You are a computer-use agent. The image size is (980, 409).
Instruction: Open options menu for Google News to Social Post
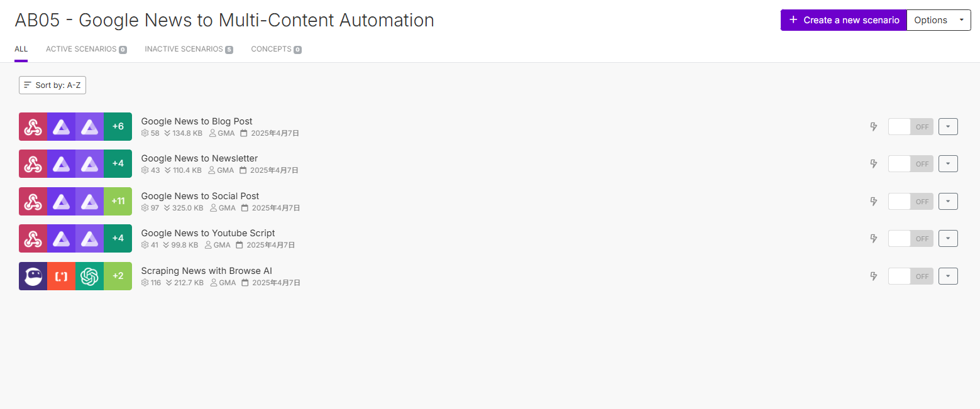point(947,201)
